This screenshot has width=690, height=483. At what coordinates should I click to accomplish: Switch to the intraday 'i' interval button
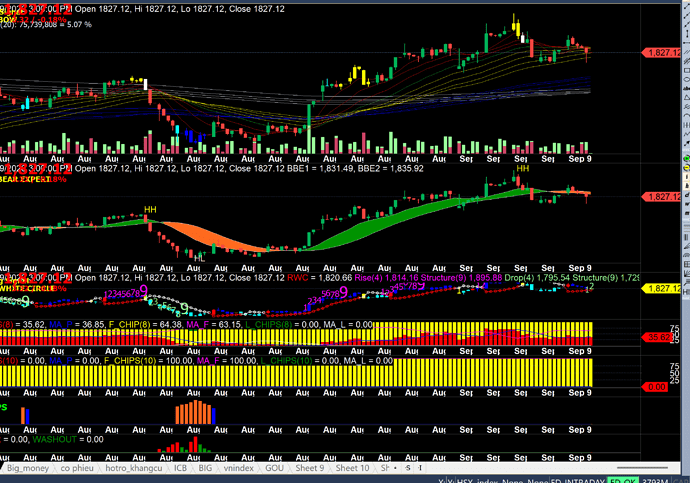pos(686,177)
